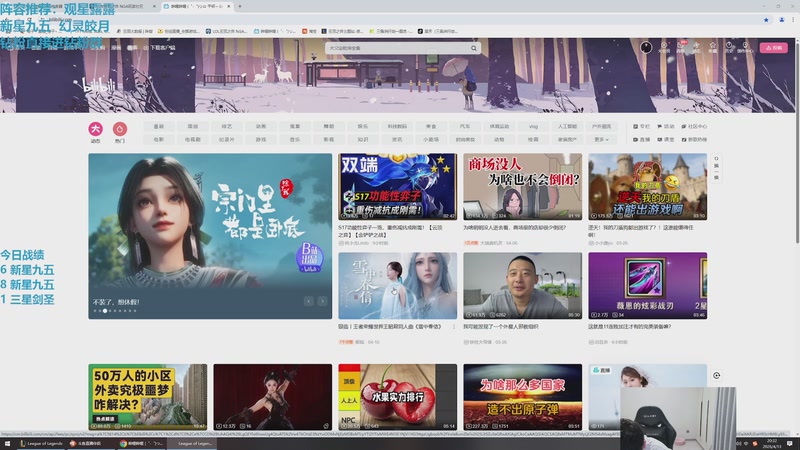Open the 新歌热榜 link
Screen dimensions: 800x450
[694, 139]
